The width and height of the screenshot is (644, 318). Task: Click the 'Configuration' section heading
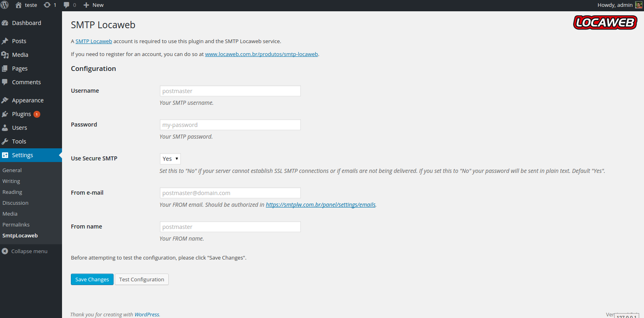[93, 69]
